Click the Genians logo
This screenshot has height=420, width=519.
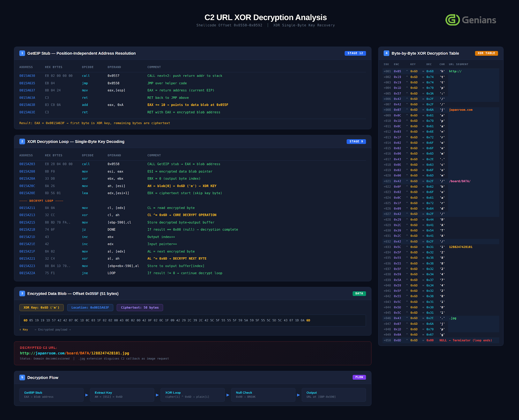click(x=470, y=20)
